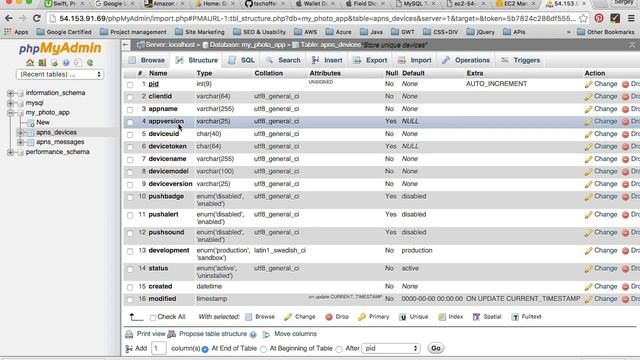
Task: Open Chrome menu hamburger icon
Action: pyautogui.click(x=631, y=18)
